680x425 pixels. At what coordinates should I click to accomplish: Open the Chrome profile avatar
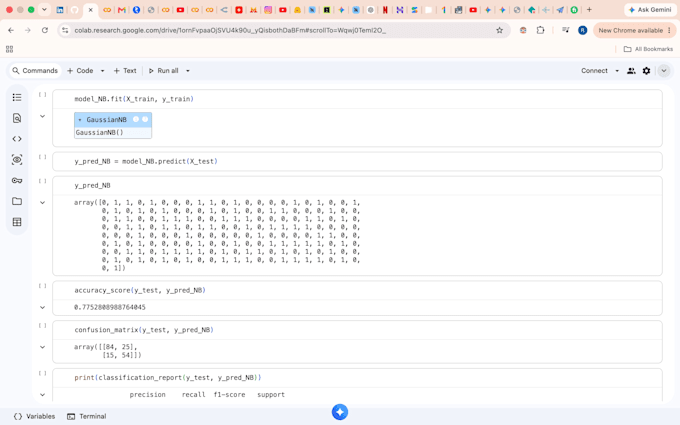[582, 30]
